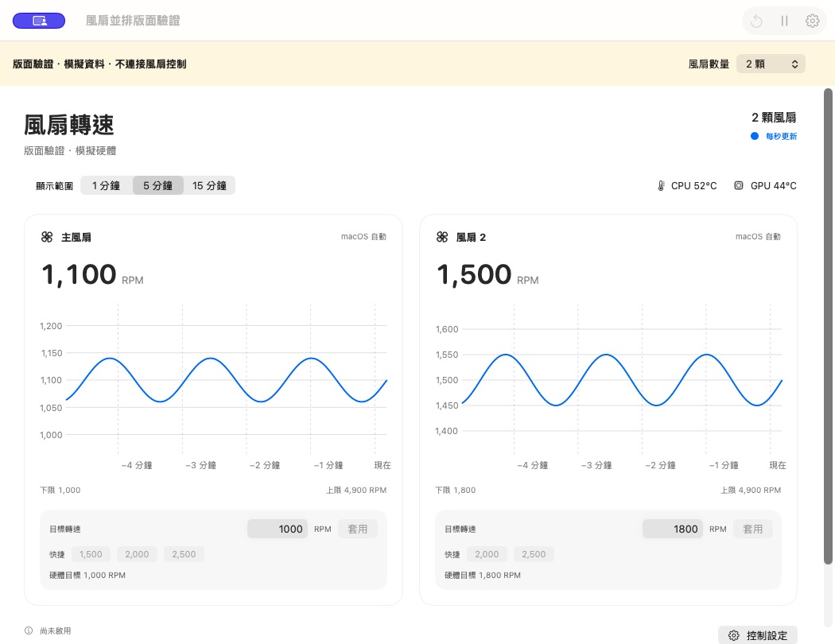The image size is (835, 644).
Task: Click the purple screen-sharing pill icon
Action: pos(39,21)
